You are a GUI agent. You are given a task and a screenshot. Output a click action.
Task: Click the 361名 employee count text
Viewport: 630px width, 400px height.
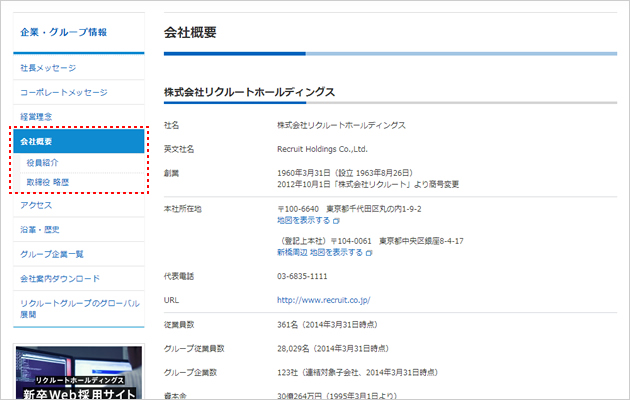[327, 324]
